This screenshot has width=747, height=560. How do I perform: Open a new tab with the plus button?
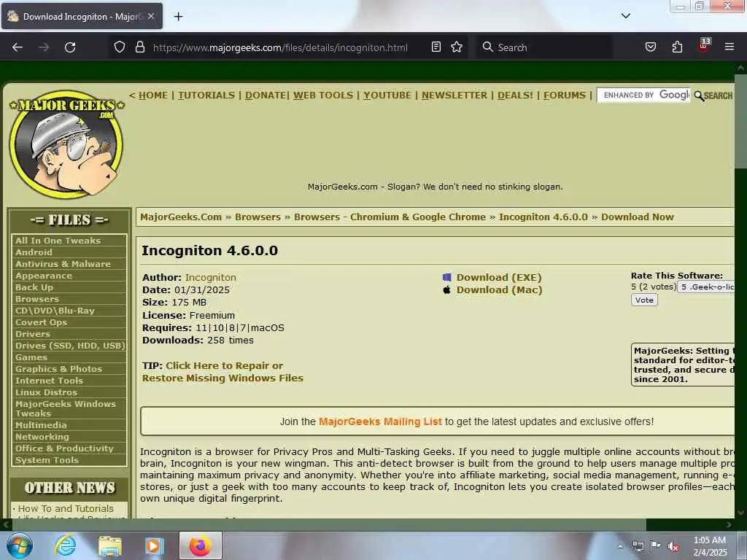[178, 17]
